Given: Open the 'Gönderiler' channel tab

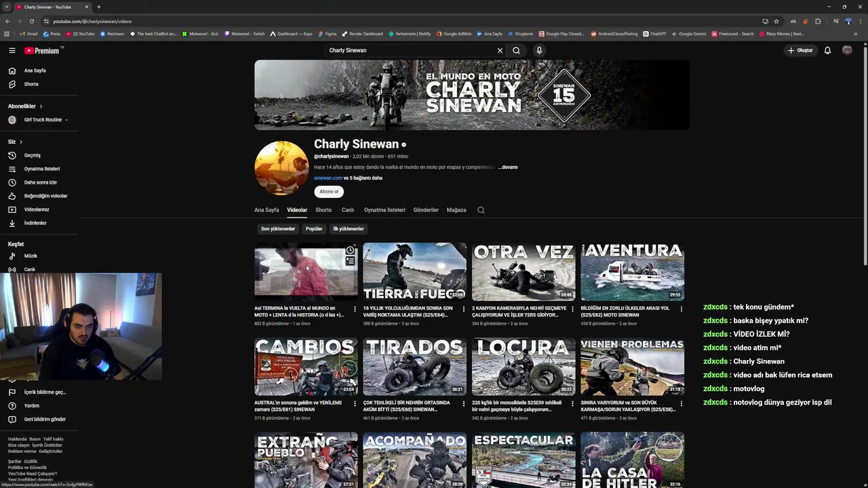Looking at the screenshot, I should [x=426, y=210].
